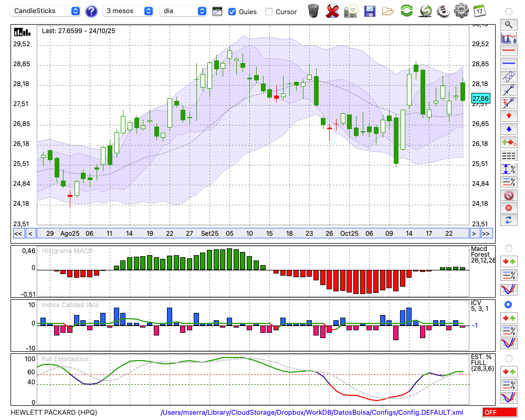Click the red OFF status indicator
The width and height of the screenshot is (525, 420).
click(x=499, y=413)
